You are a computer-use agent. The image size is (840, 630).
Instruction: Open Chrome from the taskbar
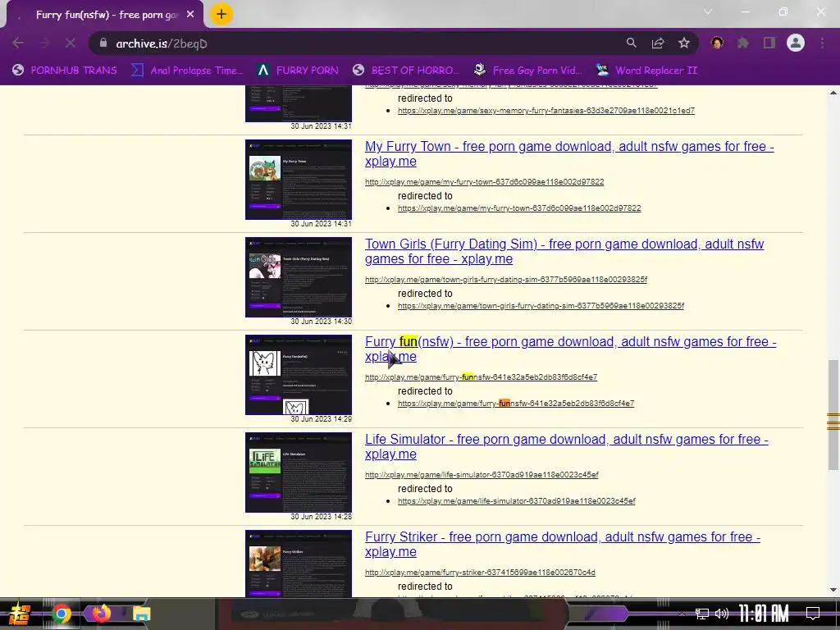click(61, 614)
